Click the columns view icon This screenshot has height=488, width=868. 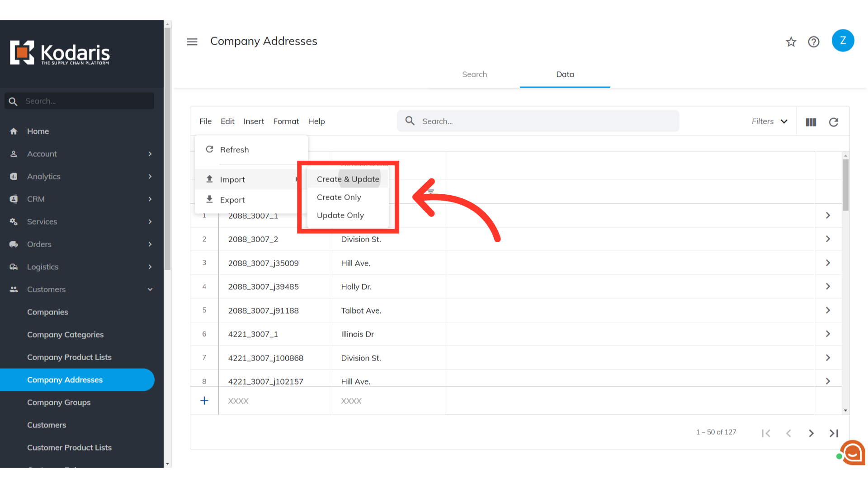pos(811,122)
